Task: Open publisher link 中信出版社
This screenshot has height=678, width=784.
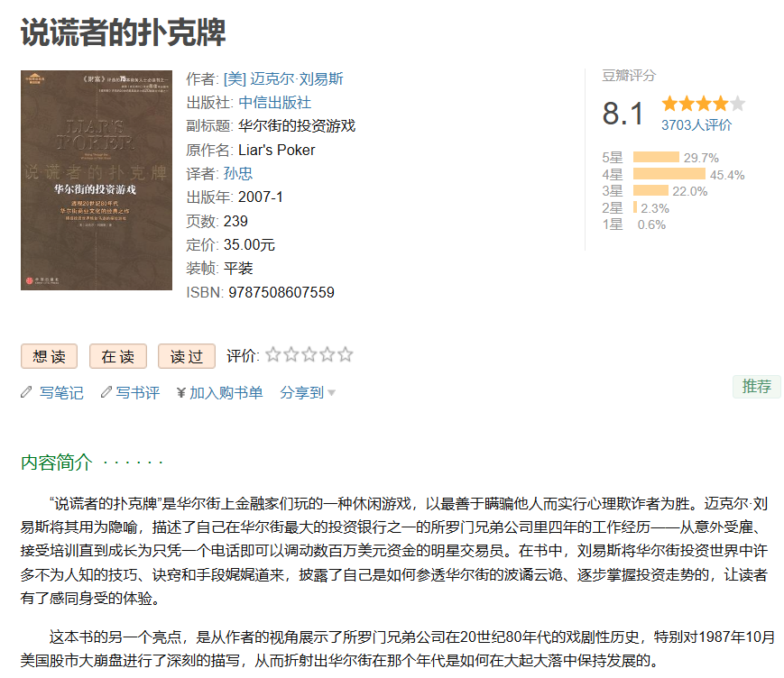Action: pos(274,103)
